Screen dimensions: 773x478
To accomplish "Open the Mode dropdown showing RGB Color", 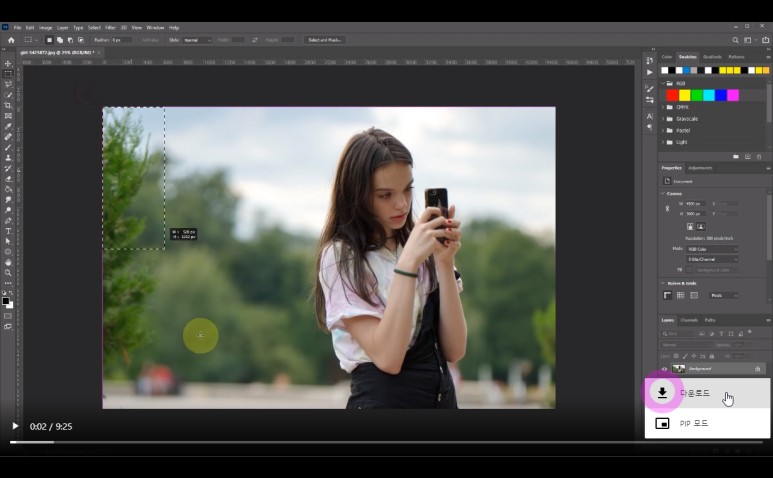I will (712, 249).
